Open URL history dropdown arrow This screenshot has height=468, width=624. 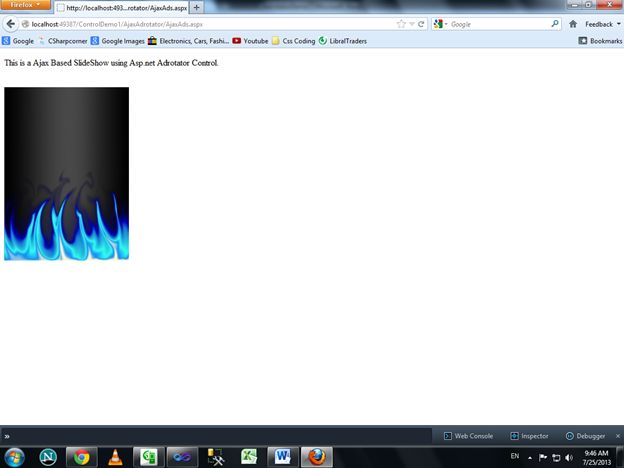[412, 24]
